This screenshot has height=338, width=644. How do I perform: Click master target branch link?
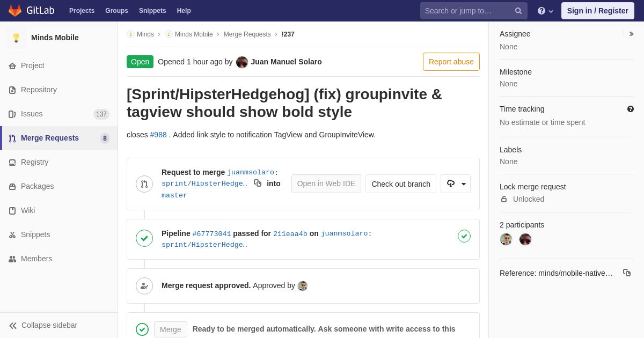[x=174, y=196]
